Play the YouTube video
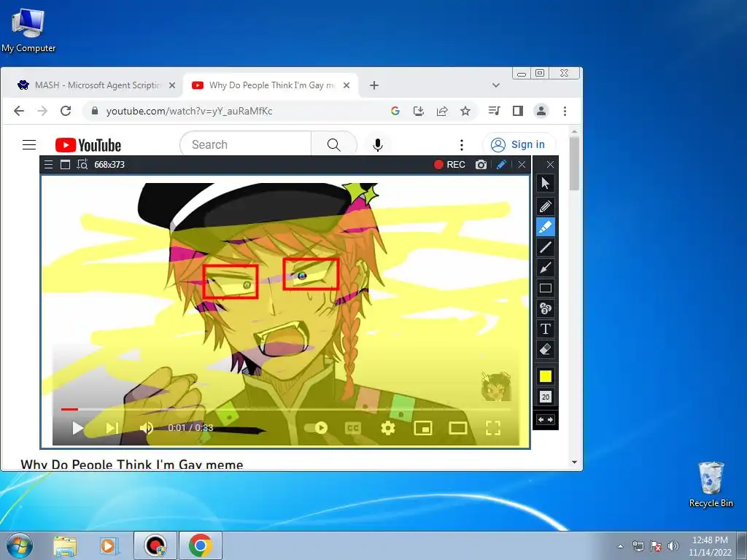Image resolution: width=747 pixels, height=560 pixels. pos(77,428)
